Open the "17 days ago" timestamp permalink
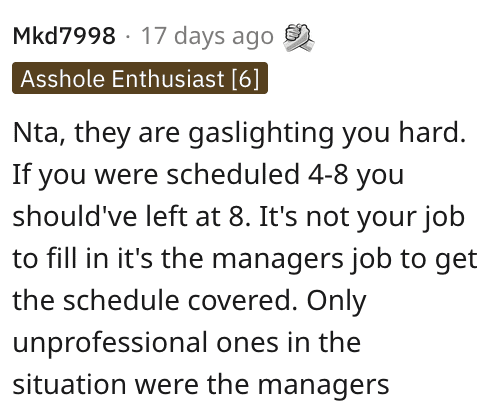The height and width of the screenshot is (410, 488). 207,36
